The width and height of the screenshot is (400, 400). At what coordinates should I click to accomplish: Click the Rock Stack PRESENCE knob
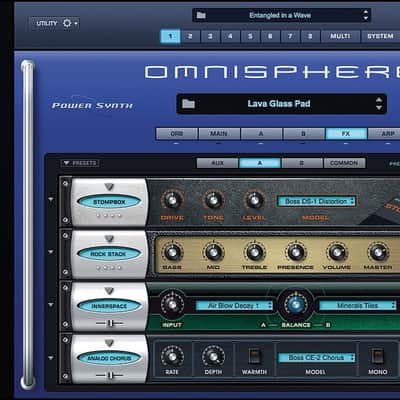[295, 252]
